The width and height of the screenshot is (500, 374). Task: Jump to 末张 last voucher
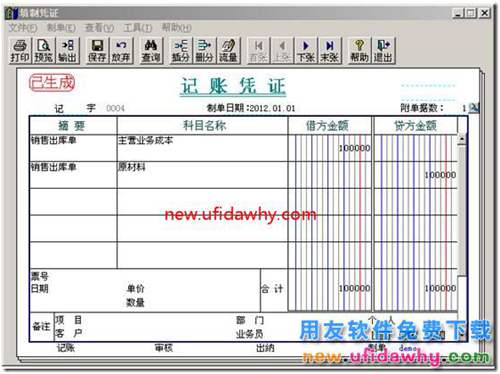[329, 51]
